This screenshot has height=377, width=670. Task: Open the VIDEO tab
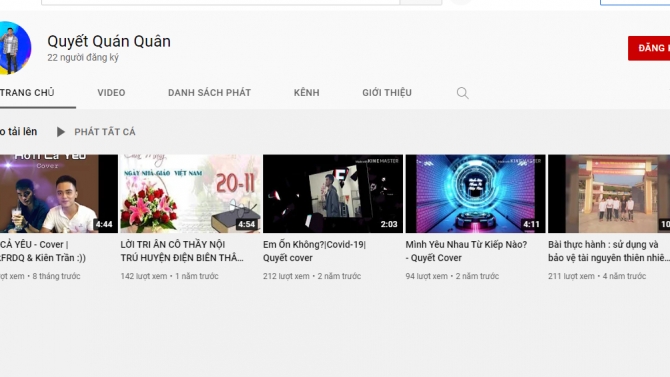[x=111, y=93]
